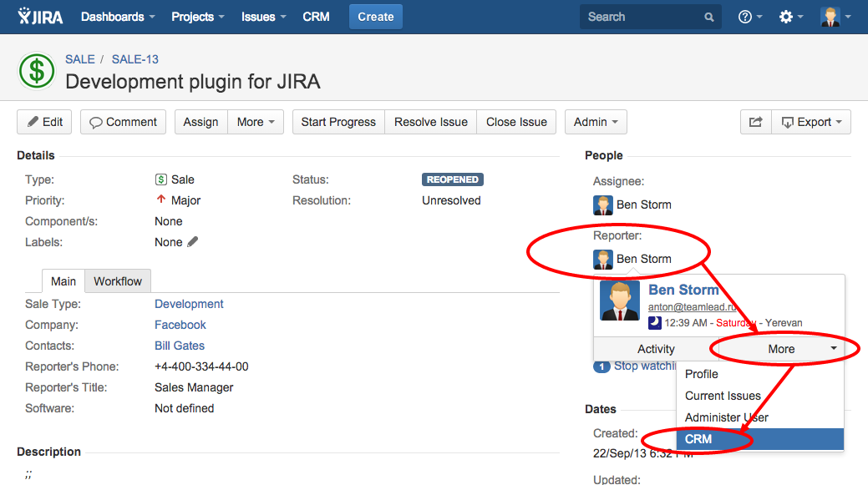Open the Export dropdown
Screen dimensions: 868x485
(811, 122)
